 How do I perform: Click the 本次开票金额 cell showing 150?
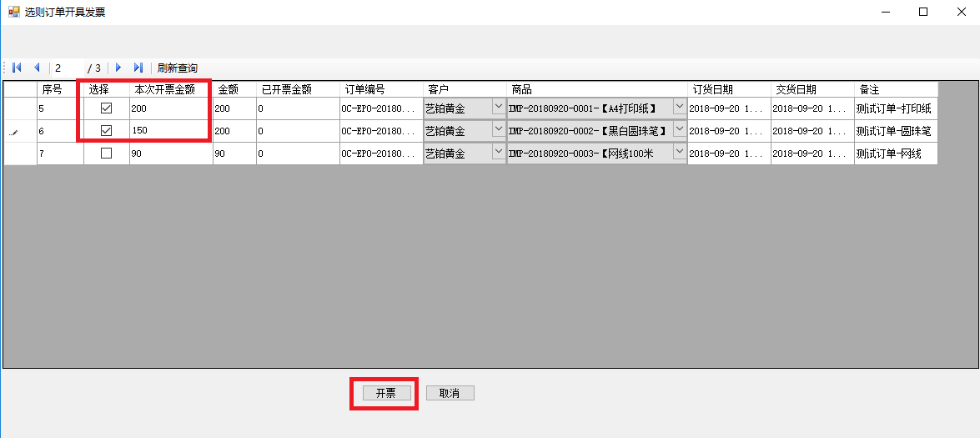[x=171, y=131]
